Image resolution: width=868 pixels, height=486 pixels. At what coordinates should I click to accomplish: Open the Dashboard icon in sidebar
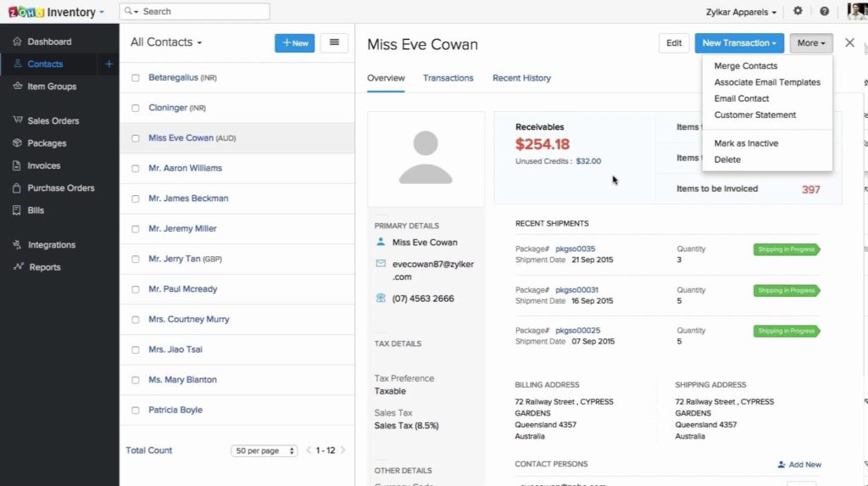coord(17,42)
